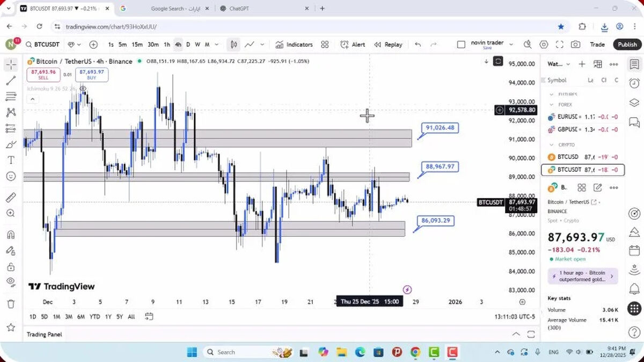
Task: Start bar Replay mode
Action: pos(389,45)
